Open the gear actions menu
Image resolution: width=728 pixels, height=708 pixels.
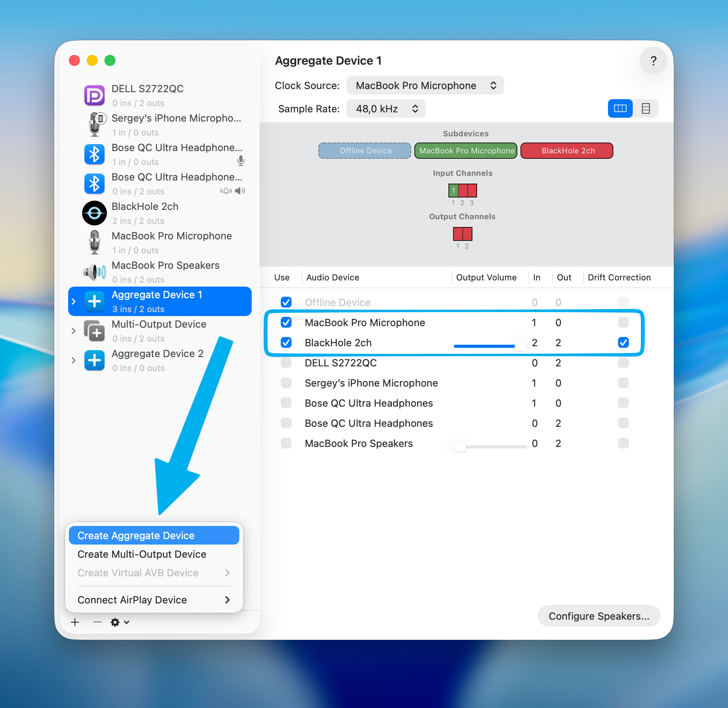click(120, 622)
